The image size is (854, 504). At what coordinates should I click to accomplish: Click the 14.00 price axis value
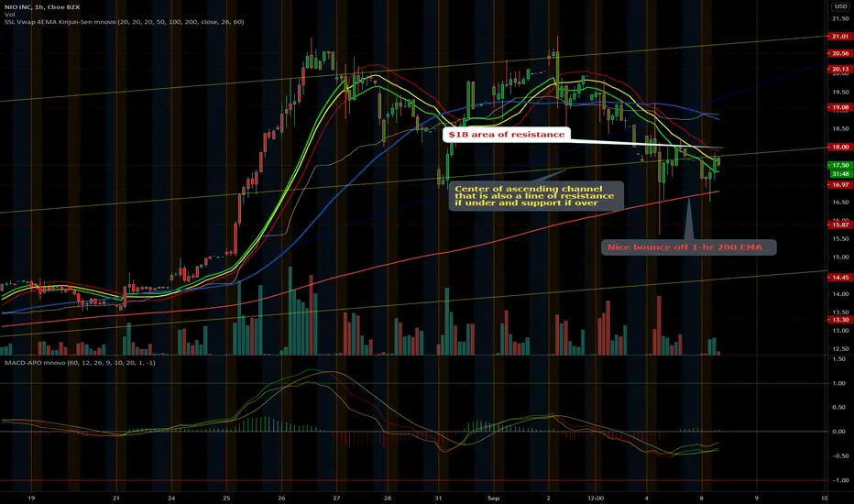tap(841, 294)
